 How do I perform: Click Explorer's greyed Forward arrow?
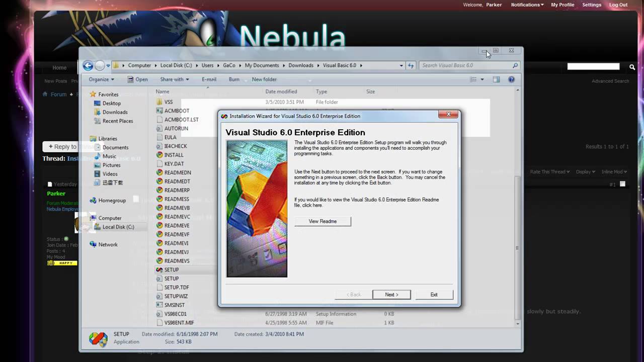tap(100, 65)
